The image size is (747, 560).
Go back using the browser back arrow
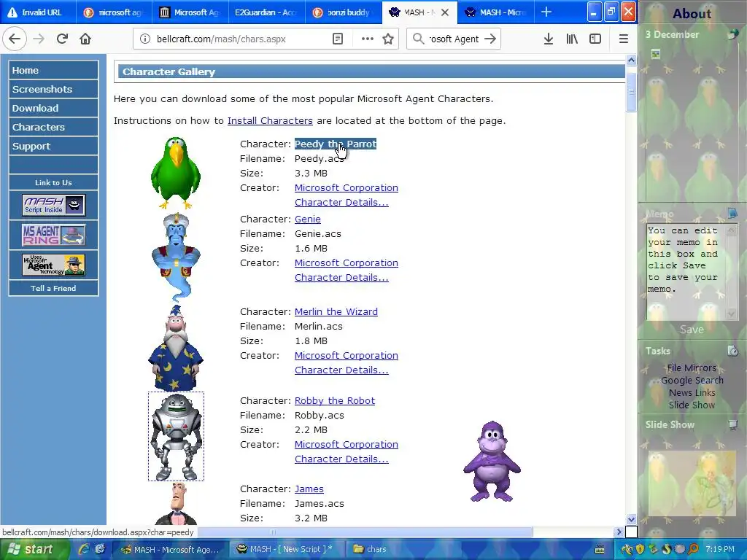tap(15, 39)
